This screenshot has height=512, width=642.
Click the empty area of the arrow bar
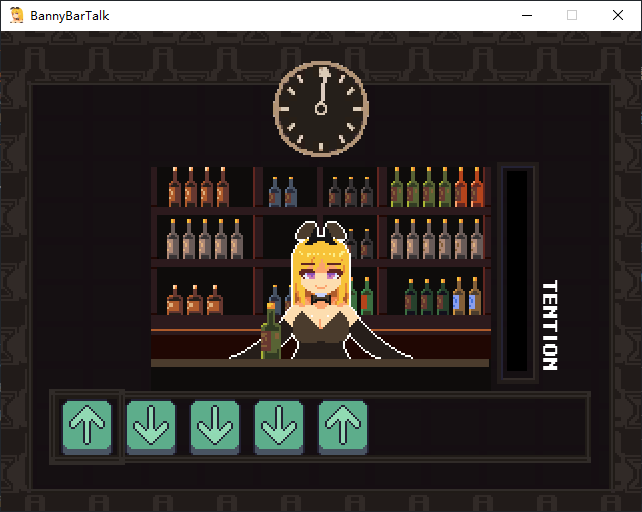(480, 427)
